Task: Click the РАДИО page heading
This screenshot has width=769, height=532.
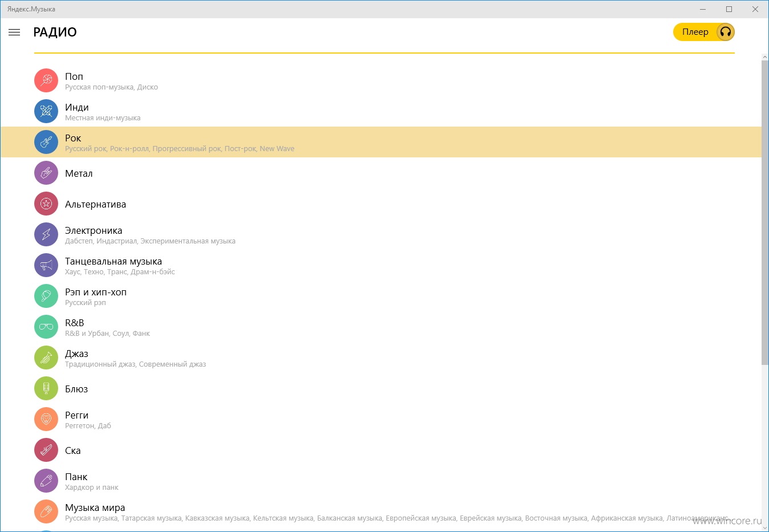Action: point(55,33)
